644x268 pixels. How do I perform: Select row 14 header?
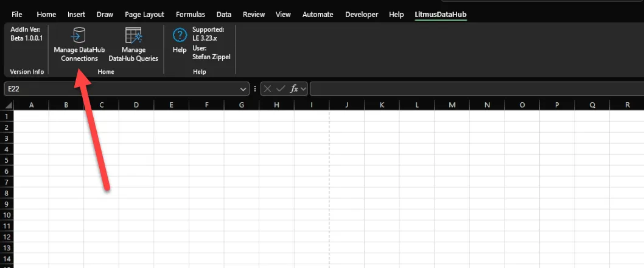point(7,259)
